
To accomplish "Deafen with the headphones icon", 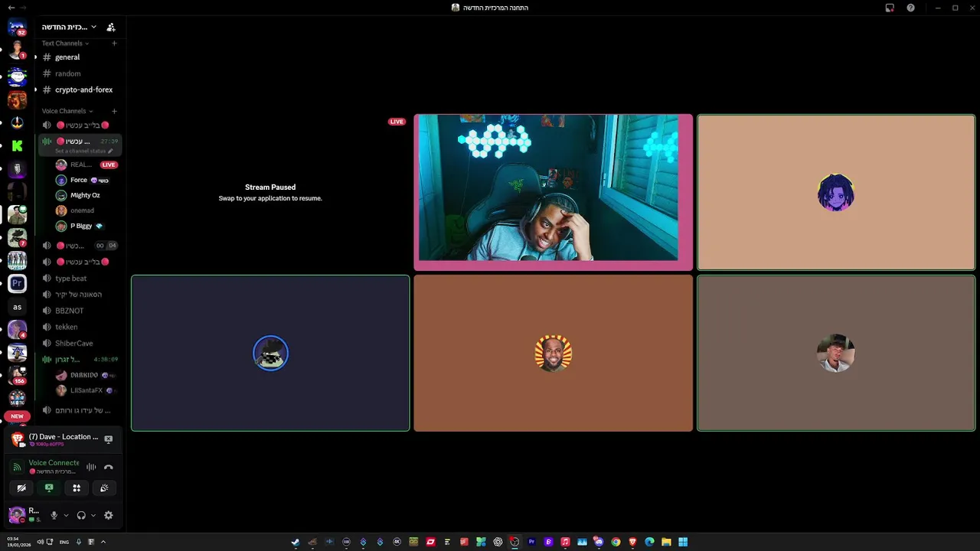I will [x=81, y=515].
